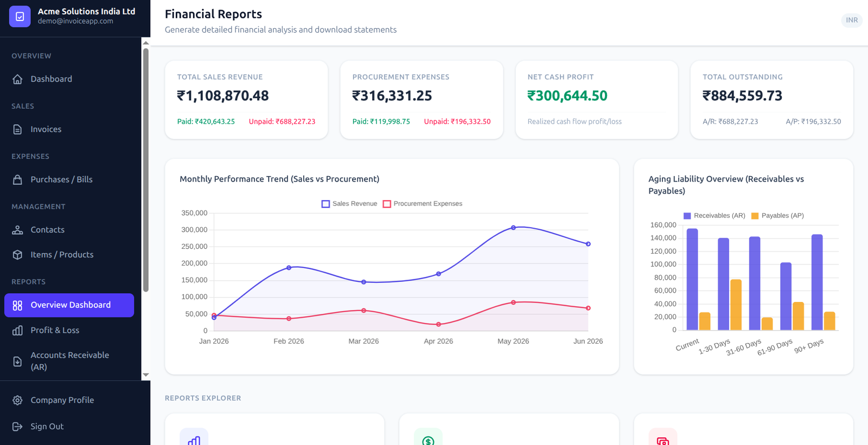This screenshot has width=868, height=445.
Task: Click the 90+ Days receivables bar
Action: (817, 282)
